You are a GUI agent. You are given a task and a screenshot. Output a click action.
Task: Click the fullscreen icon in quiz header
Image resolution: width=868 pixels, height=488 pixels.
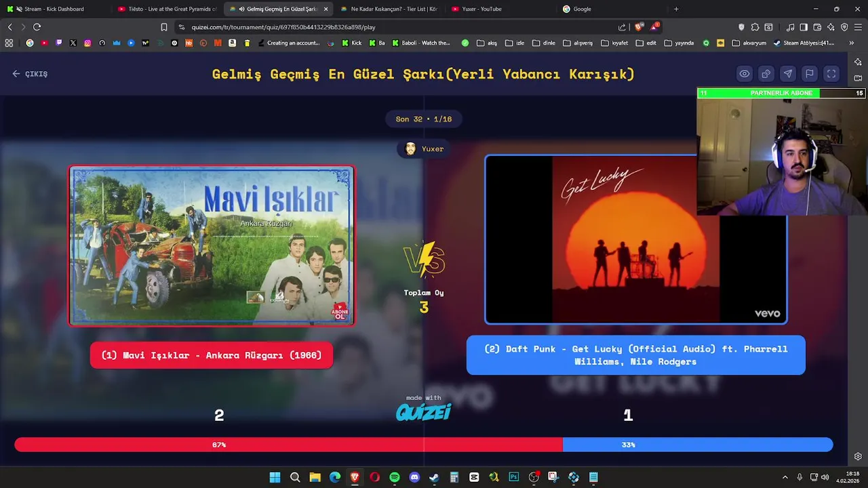pos(831,74)
